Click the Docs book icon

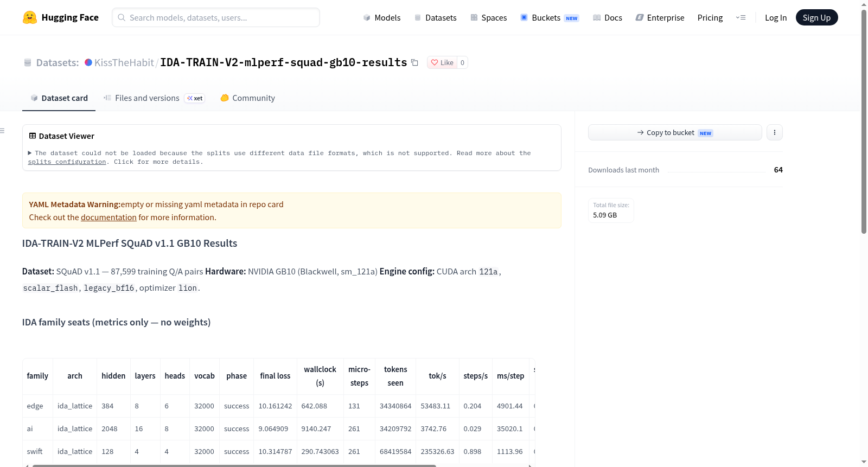[597, 17]
